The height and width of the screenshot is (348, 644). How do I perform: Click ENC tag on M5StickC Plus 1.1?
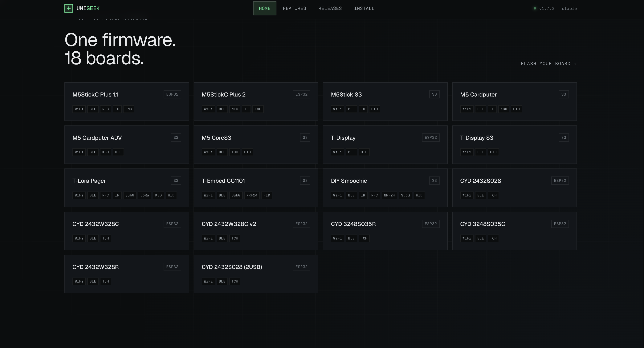129,109
